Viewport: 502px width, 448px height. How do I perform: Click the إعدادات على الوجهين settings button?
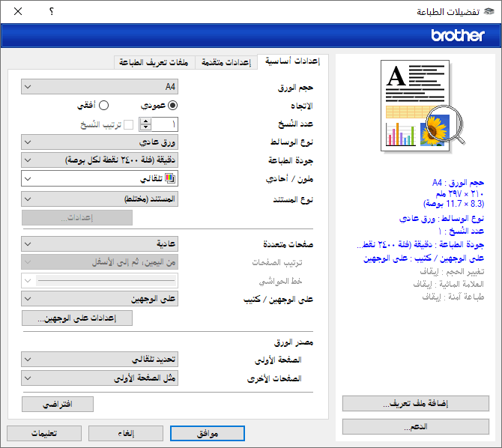77,318
